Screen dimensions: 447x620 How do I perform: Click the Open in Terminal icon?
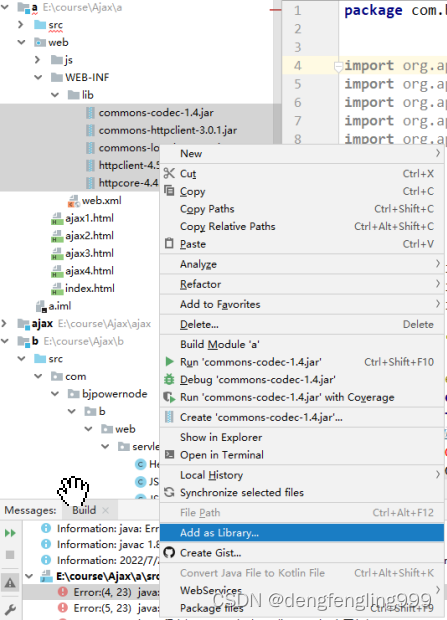point(169,454)
